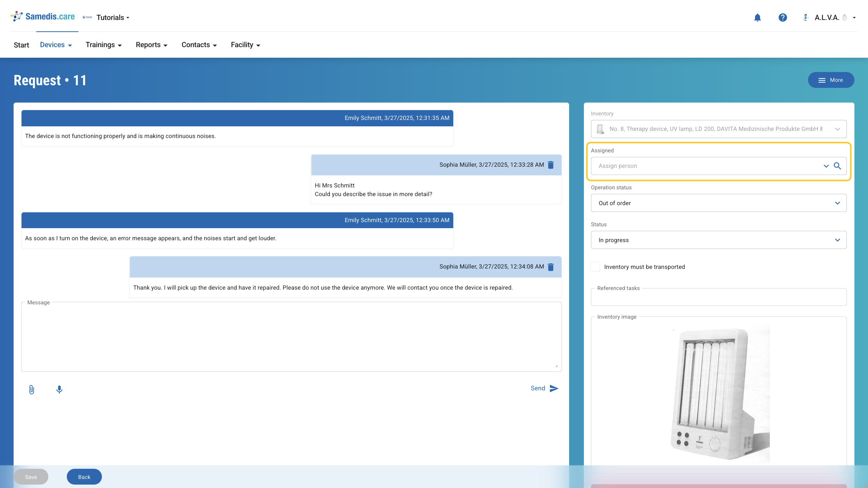Attach a file with the paperclip icon
Viewport: 868px width, 488px height.
click(32, 390)
